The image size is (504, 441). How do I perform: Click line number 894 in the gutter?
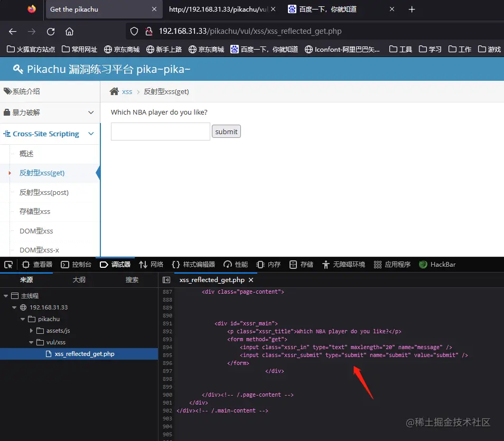[x=167, y=347]
